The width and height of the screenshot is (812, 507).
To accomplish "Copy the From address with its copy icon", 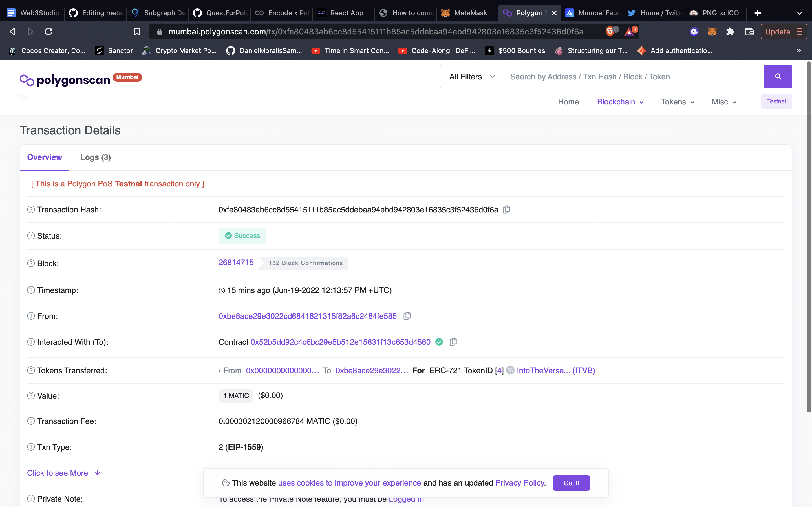I will pos(407,316).
